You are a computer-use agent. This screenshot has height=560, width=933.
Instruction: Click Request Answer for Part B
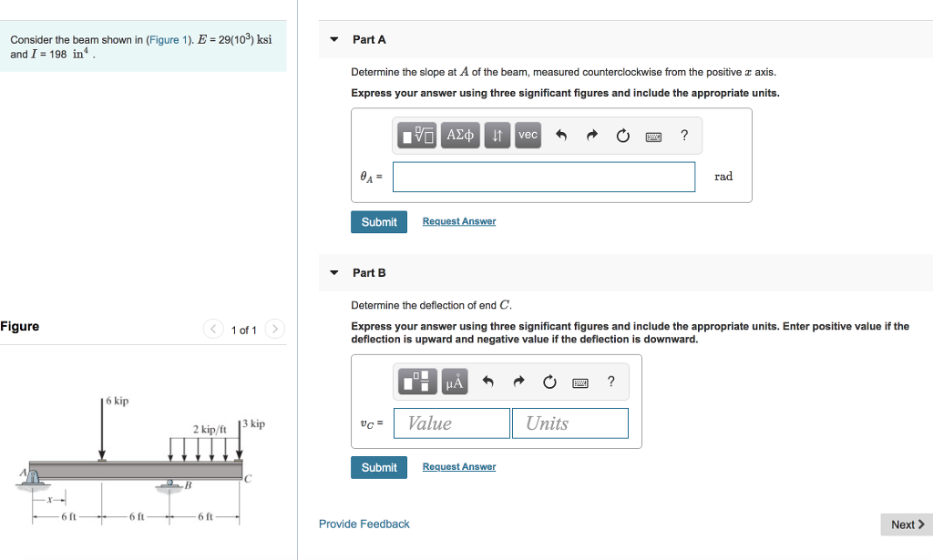click(x=459, y=466)
